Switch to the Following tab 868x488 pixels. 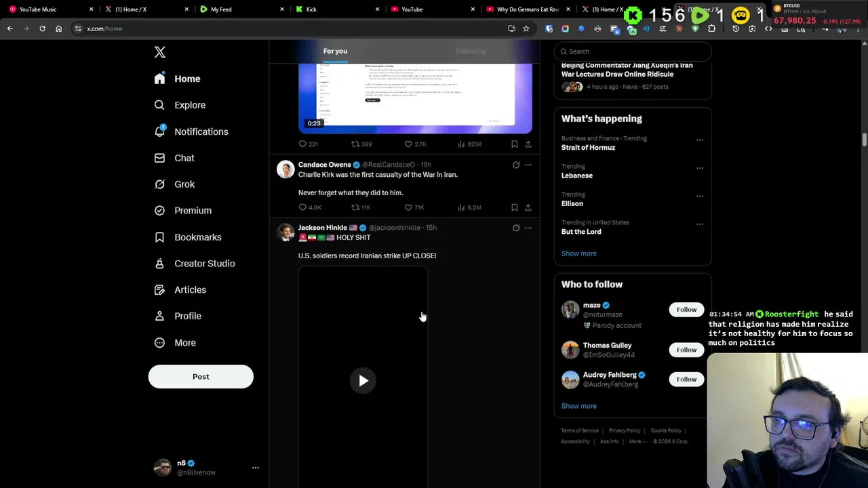pos(471,51)
